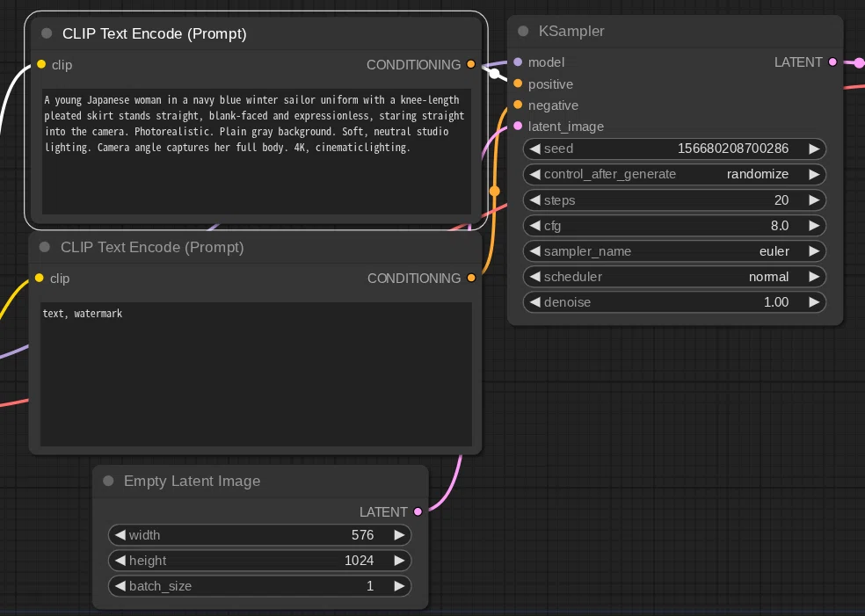The image size is (865, 616).
Task: Decrease width with the left arrow
Action: pos(120,535)
